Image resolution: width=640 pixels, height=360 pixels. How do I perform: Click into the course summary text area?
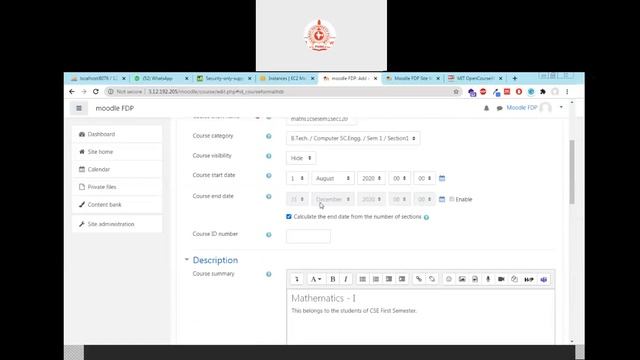tap(421, 317)
